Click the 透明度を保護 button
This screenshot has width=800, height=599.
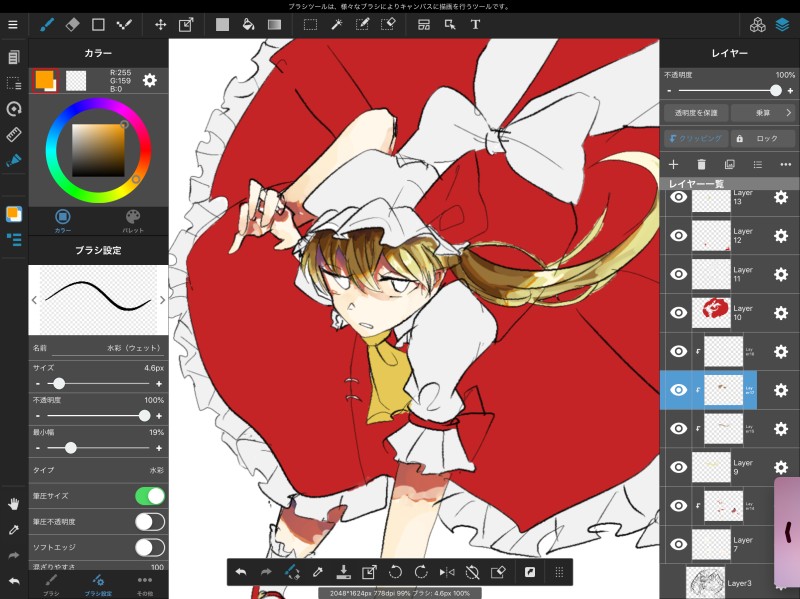coord(696,113)
